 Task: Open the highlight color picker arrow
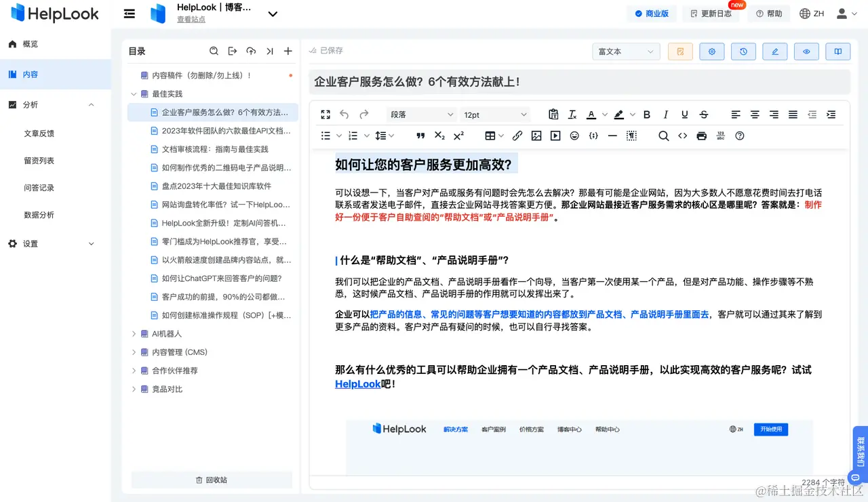click(632, 114)
